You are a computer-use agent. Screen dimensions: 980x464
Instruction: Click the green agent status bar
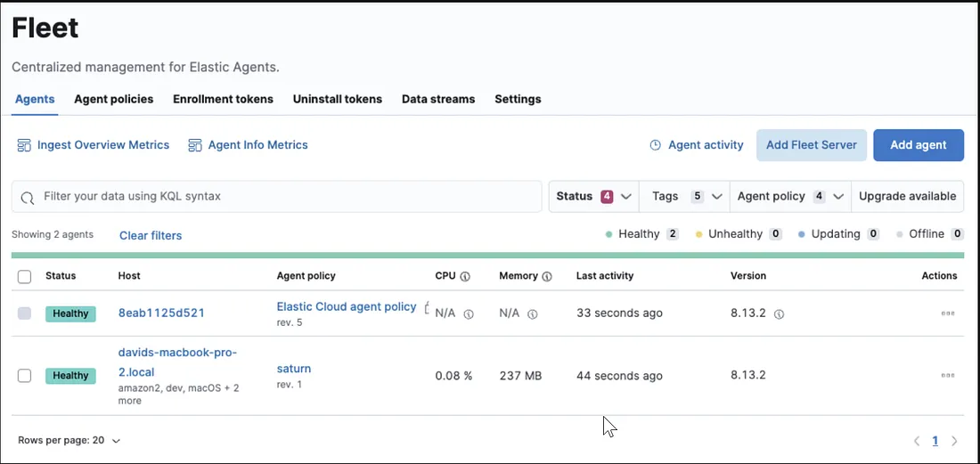coord(487,255)
